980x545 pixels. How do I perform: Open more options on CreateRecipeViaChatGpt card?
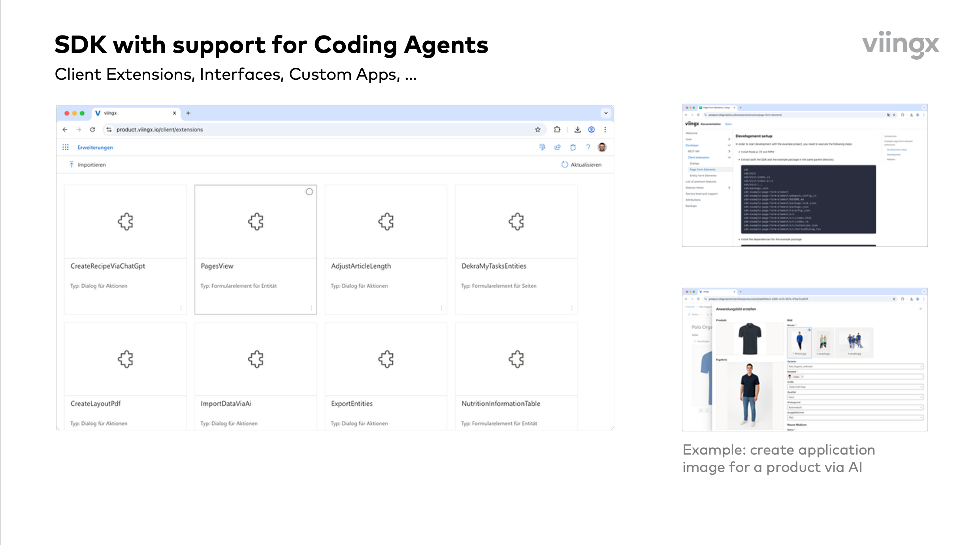[x=181, y=308]
